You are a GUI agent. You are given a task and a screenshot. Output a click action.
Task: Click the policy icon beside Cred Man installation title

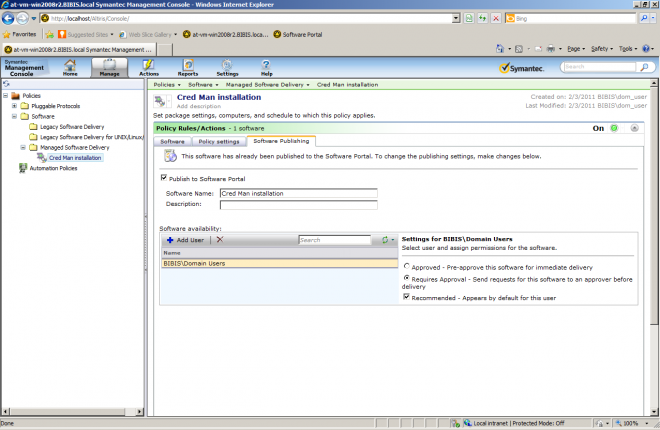click(160, 101)
